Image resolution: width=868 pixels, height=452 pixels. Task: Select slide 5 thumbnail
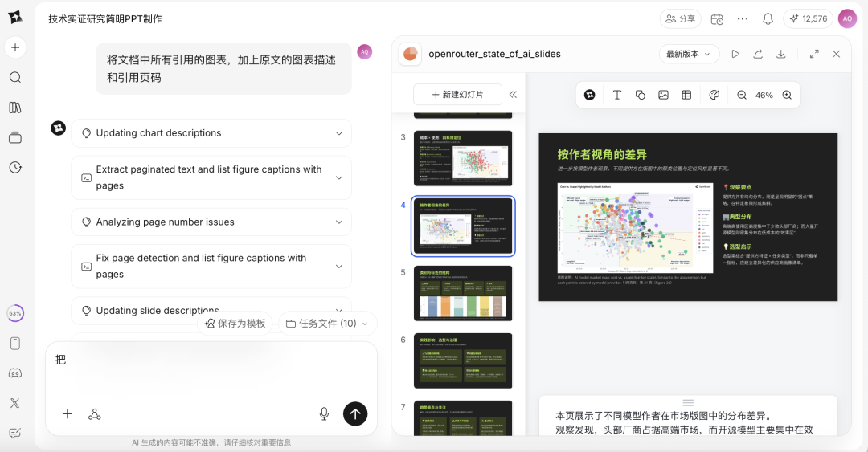coord(463,293)
